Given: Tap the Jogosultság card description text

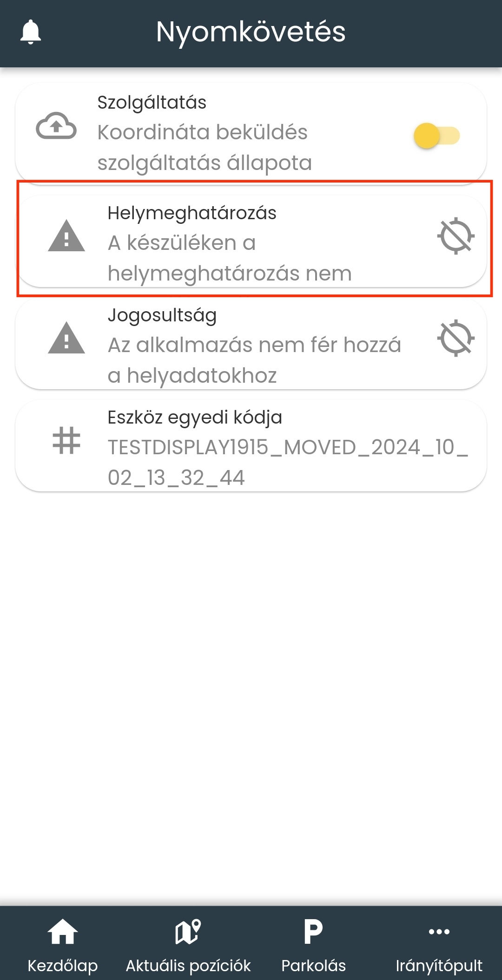Looking at the screenshot, I should [254, 360].
